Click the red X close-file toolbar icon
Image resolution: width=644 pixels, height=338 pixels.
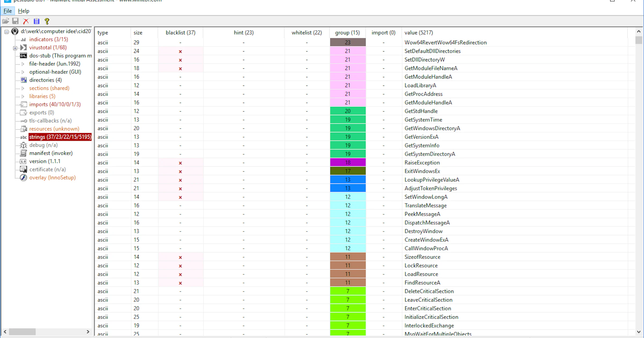click(x=26, y=21)
